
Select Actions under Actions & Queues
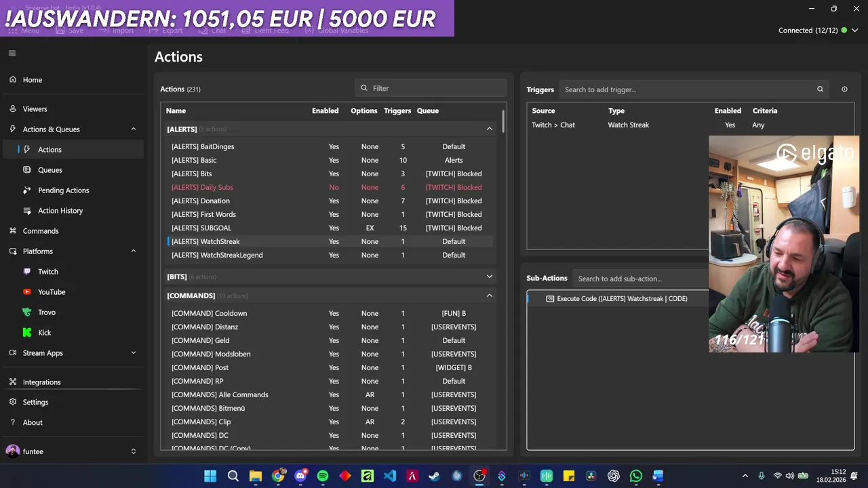pos(72,150)
